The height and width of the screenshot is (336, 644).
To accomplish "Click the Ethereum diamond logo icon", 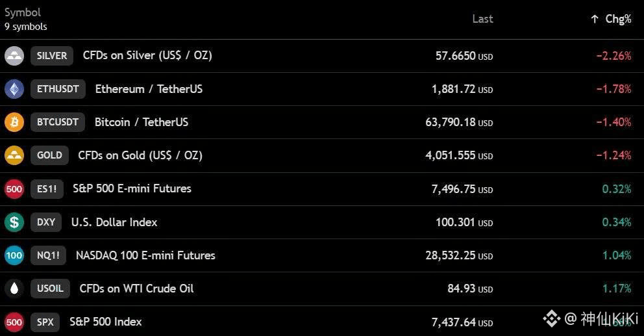I will pyautogui.click(x=14, y=89).
